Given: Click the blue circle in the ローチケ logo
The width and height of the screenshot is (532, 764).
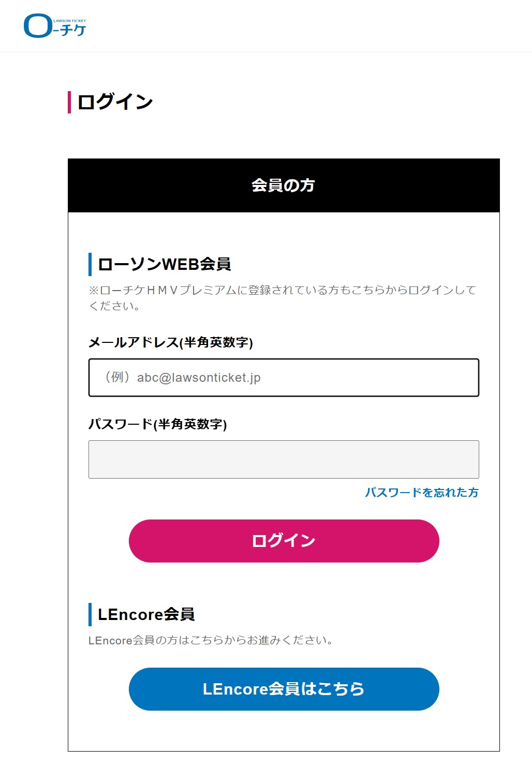Looking at the screenshot, I should coord(38,26).
